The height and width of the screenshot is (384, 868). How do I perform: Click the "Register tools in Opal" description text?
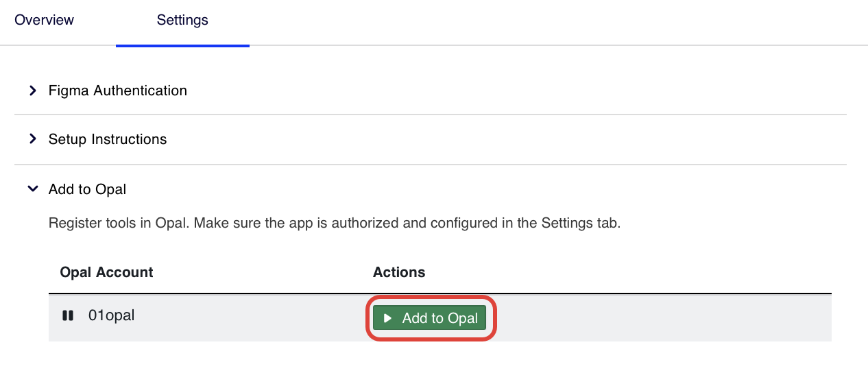(x=118, y=224)
